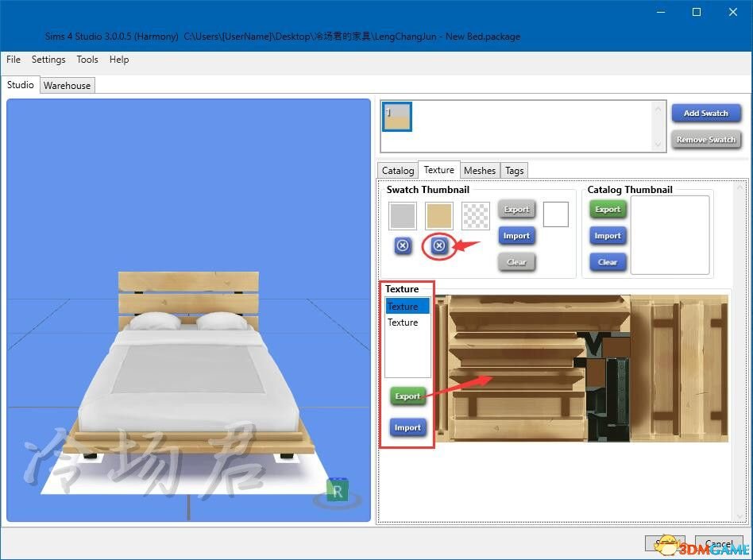Select the Texture tab
Image resolution: width=753 pixels, height=560 pixels.
click(x=439, y=170)
